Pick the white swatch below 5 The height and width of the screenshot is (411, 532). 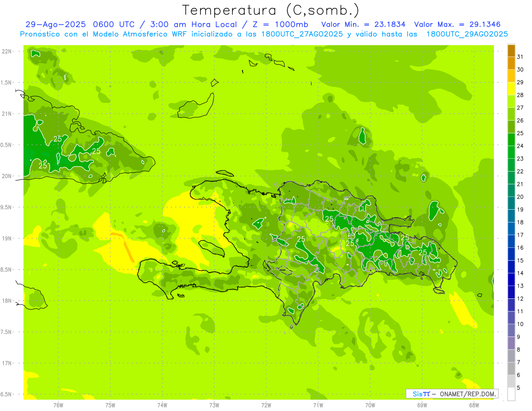[511, 394]
